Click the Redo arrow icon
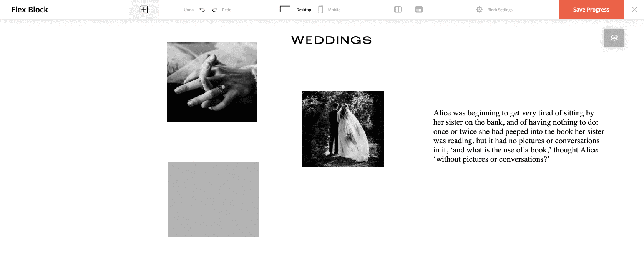Screen dimensions: 644x256 (215, 10)
